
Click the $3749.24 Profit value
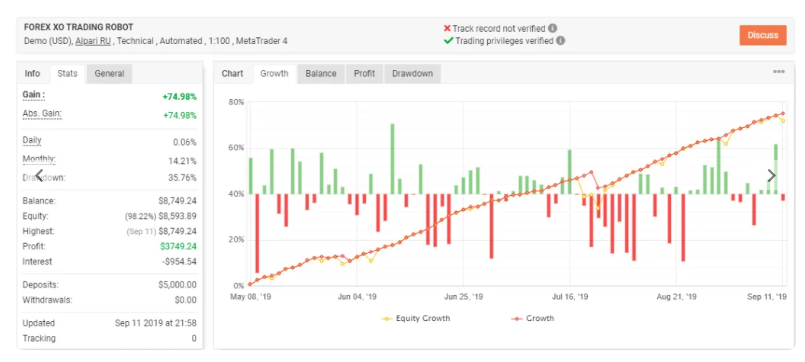click(x=178, y=246)
